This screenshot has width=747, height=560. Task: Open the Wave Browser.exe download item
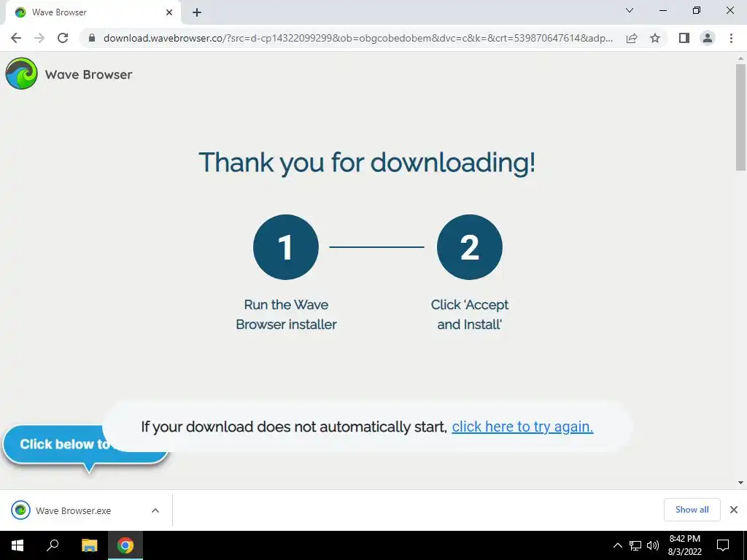pyautogui.click(x=73, y=510)
